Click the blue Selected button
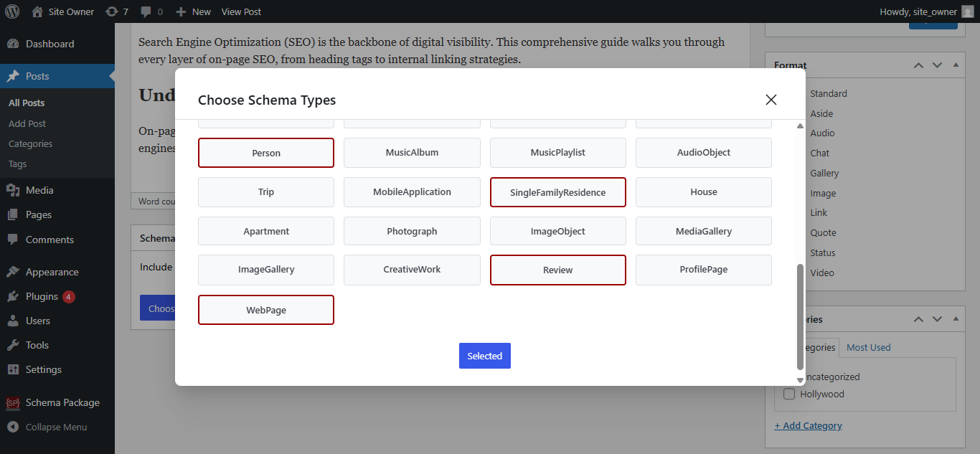The height and width of the screenshot is (454, 980). (x=485, y=356)
